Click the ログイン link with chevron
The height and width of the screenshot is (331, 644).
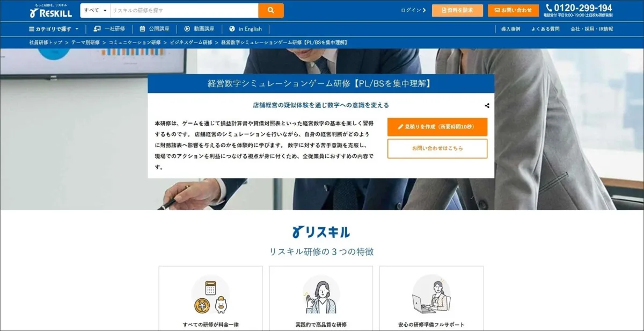pos(413,10)
